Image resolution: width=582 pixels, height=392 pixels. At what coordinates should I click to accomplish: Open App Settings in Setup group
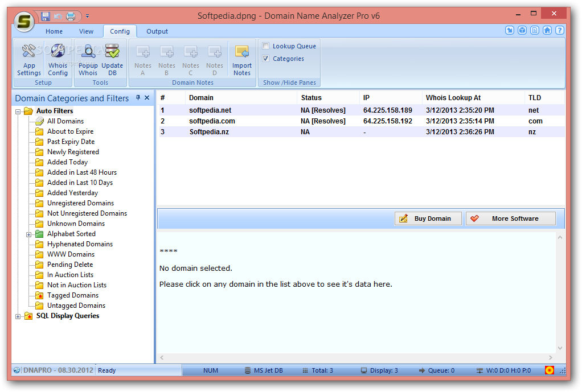click(x=28, y=59)
